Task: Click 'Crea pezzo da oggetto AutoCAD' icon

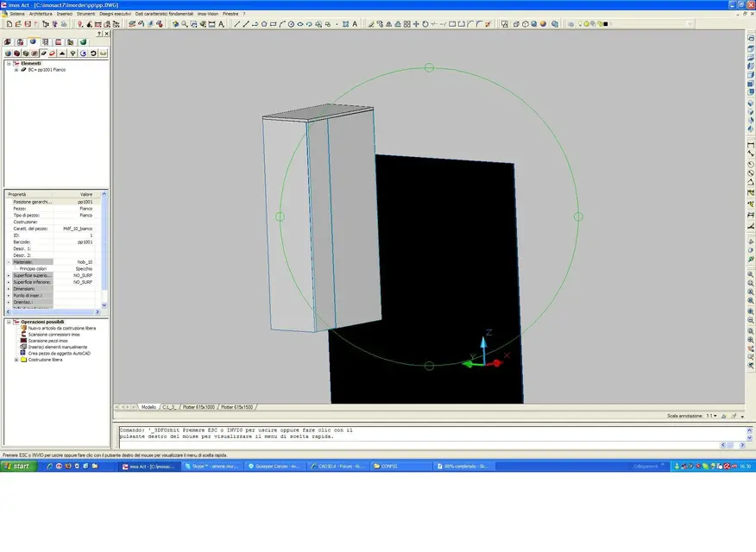Action: 23,353
